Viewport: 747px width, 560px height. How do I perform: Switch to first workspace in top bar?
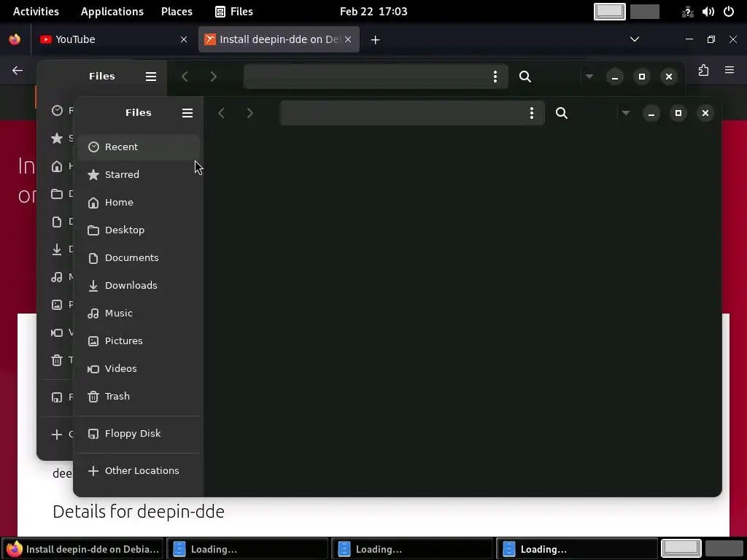[x=610, y=12]
